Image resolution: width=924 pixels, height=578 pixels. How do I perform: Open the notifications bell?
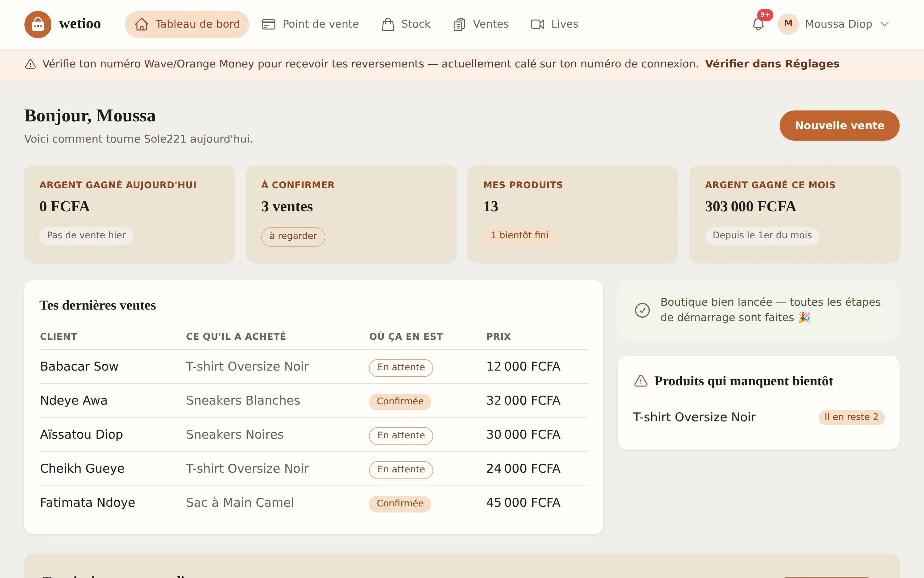tap(758, 24)
